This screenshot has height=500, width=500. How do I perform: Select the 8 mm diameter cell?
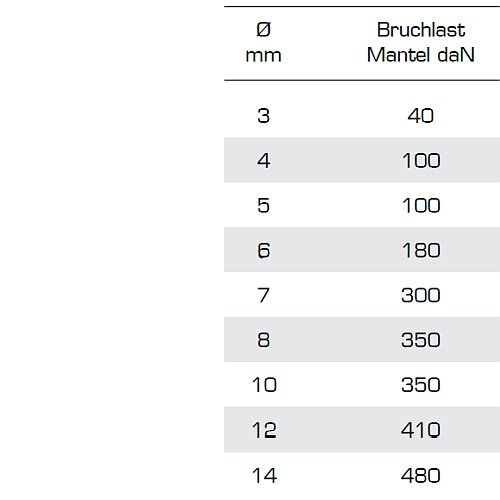point(263,340)
